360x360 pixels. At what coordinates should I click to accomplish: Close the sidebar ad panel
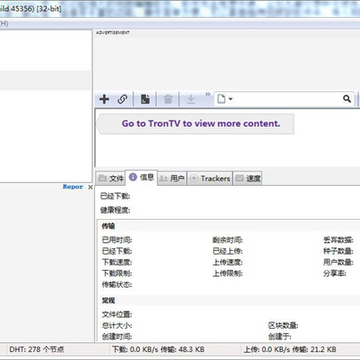(90, 187)
